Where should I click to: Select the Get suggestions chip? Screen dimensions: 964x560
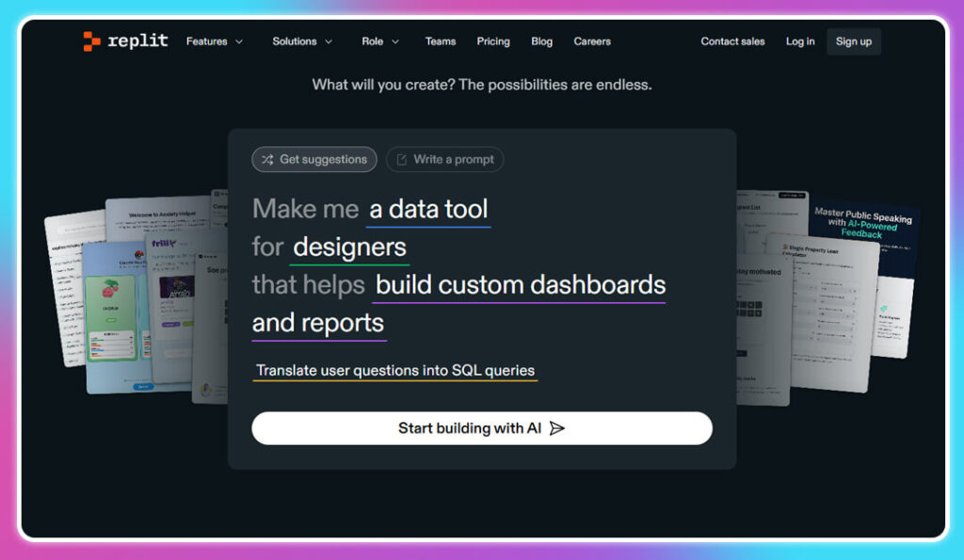314,159
